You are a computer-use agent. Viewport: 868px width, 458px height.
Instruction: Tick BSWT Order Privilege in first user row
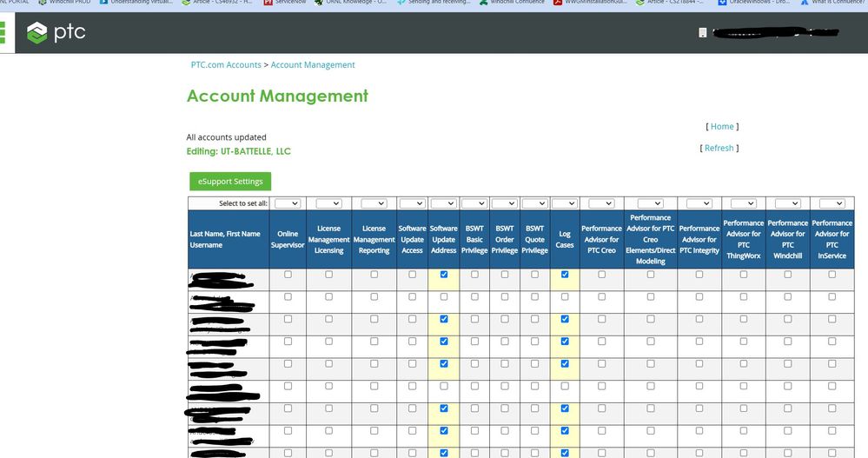pos(505,274)
